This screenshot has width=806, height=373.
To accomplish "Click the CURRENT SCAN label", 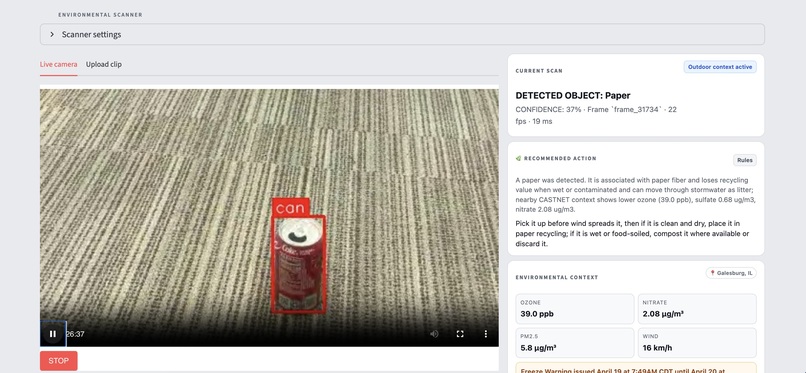I will coord(539,71).
